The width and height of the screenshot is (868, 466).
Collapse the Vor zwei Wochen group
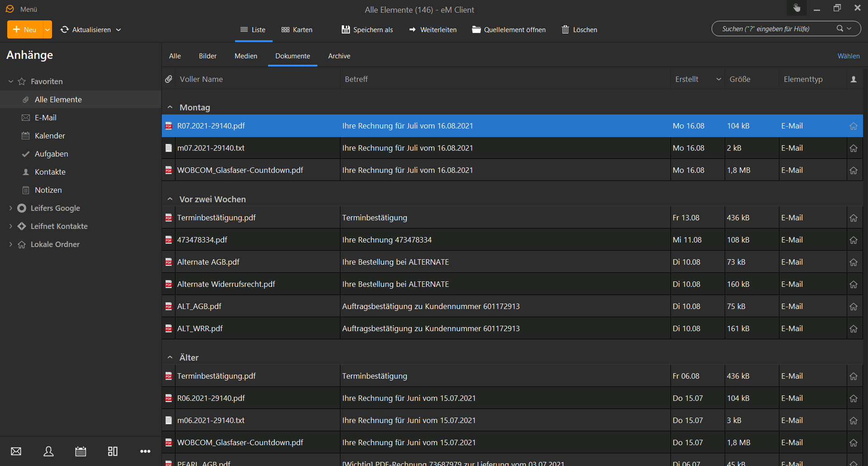tap(170, 199)
